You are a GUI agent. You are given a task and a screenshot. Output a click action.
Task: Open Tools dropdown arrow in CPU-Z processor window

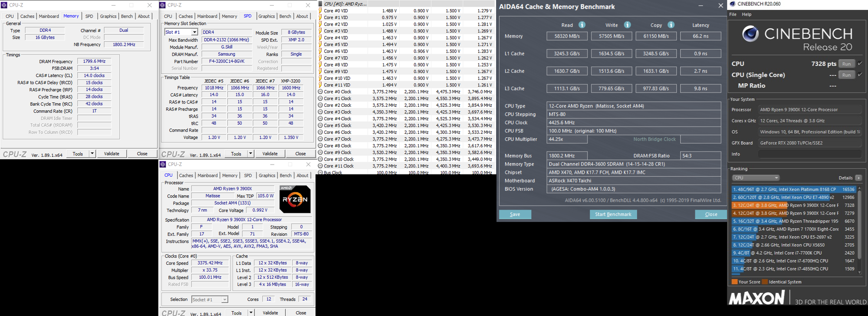[251, 313]
